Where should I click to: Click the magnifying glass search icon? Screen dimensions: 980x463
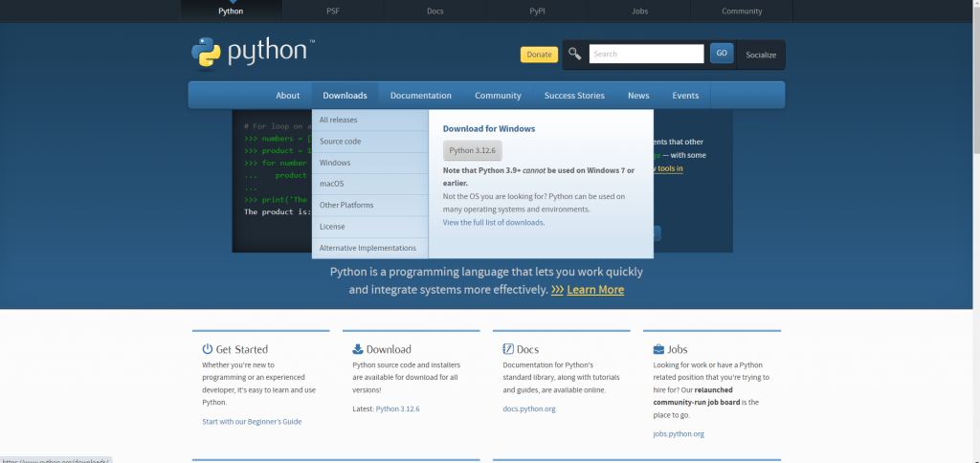click(x=575, y=54)
